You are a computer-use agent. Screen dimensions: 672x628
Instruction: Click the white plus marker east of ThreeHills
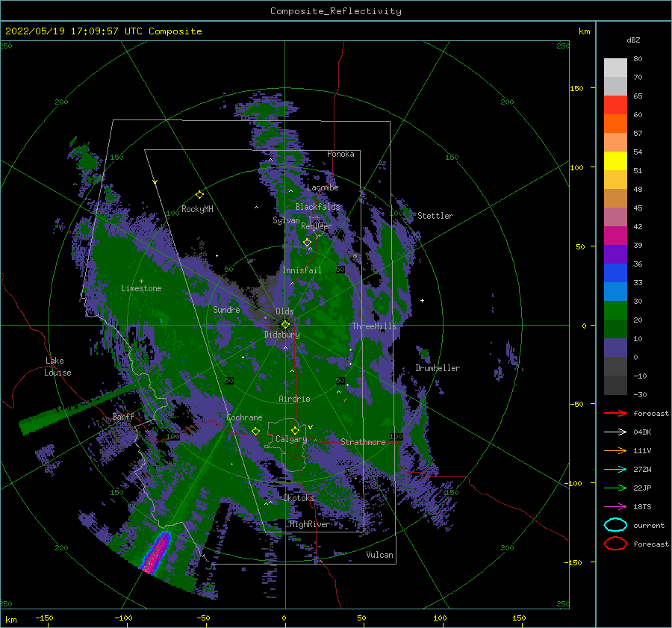click(x=422, y=300)
